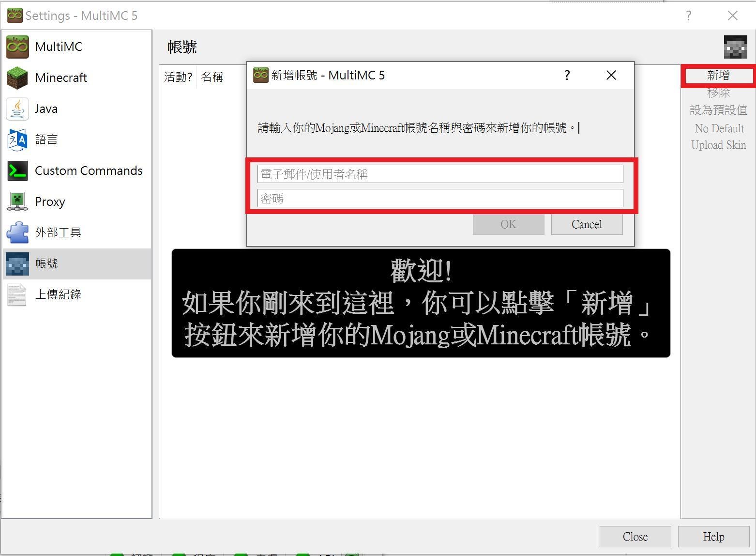Select the Proxy settings icon
This screenshot has height=556, width=756.
coord(17,201)
